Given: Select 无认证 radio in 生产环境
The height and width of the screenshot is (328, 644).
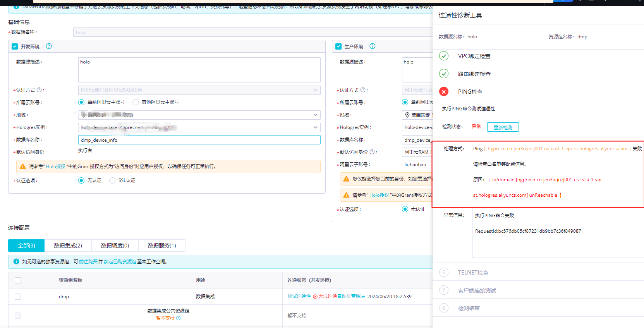Looking at the screenshot, I should pos(405,209).
